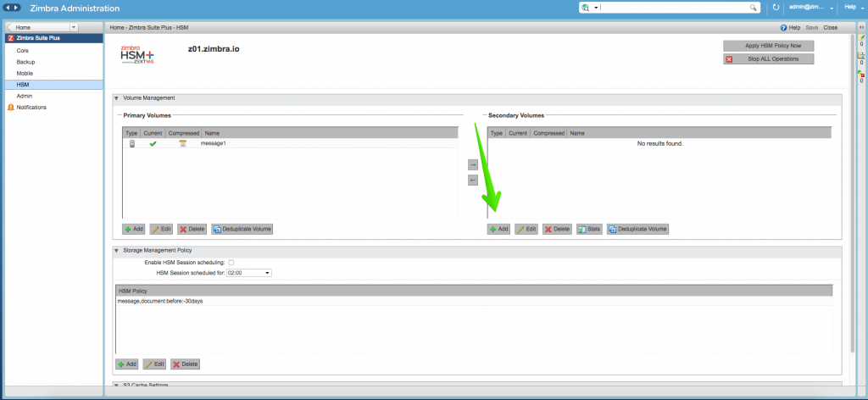
Task: Open the Home navigation dropdown arrow
Action: pyautogui.click(x=75, y=27)
